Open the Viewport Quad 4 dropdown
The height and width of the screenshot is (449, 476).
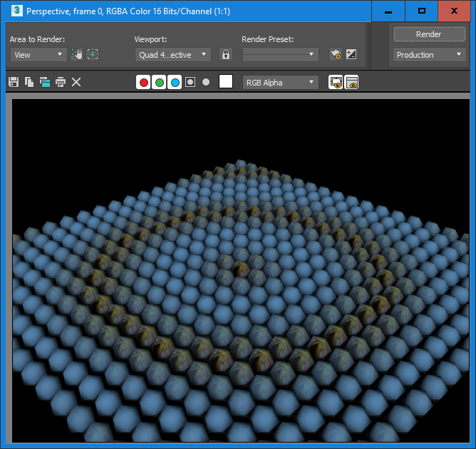[x=172, y=55]
